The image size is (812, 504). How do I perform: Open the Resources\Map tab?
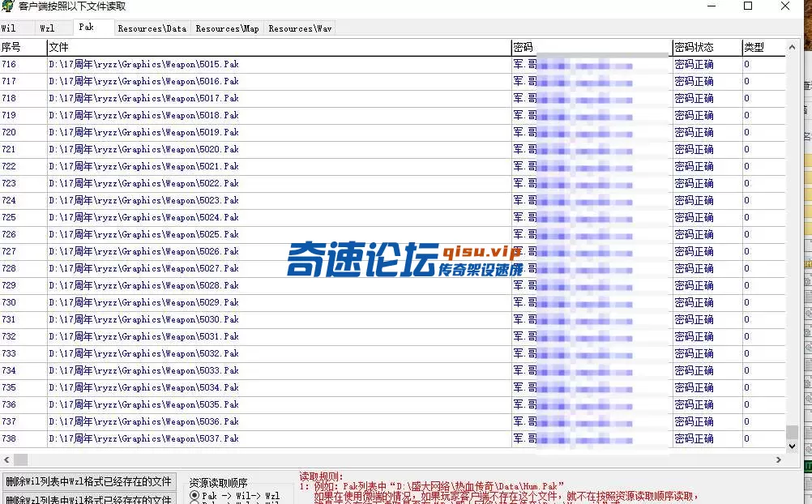click(x=228, y=28)
